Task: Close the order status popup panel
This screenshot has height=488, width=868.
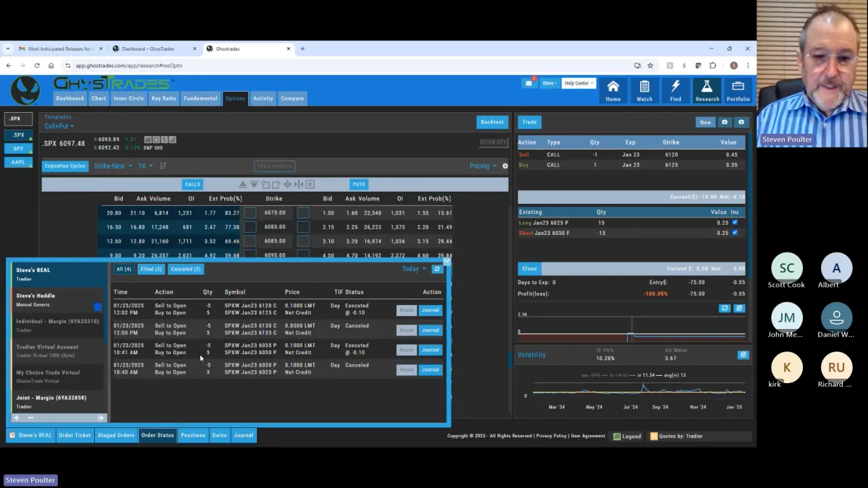Action: click(446, 261)
